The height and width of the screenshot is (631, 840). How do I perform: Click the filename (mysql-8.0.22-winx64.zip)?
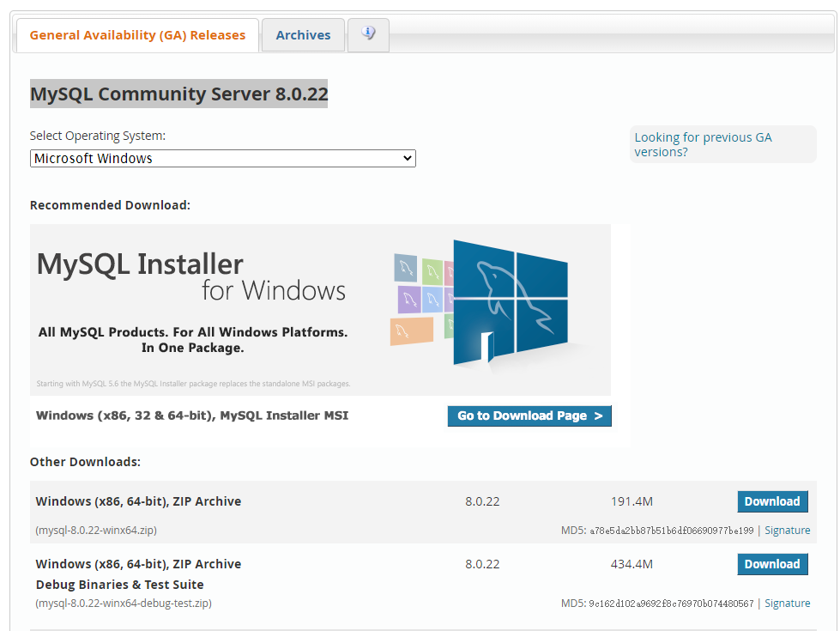pyautogui.click(x=96, y=531)
